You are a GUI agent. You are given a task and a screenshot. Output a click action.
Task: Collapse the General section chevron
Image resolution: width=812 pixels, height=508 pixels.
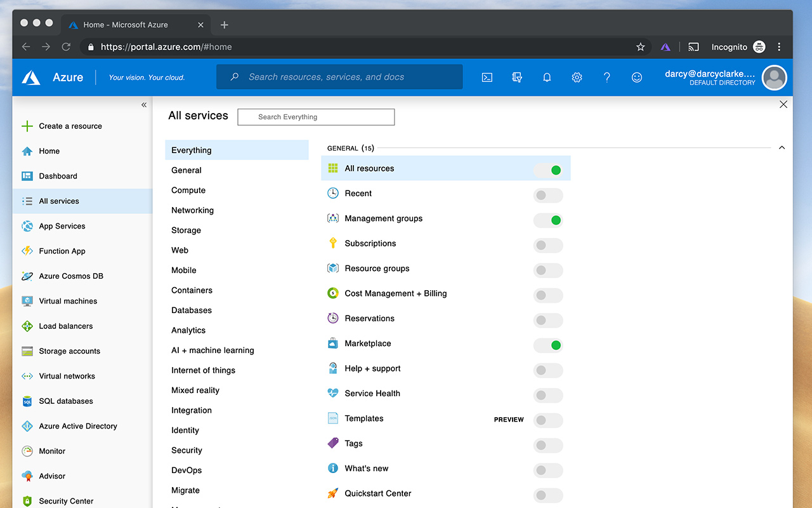[782, 148]
